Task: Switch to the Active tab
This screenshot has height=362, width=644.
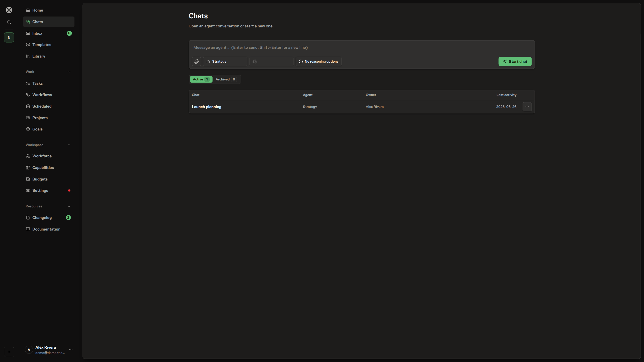Action: 201,79
